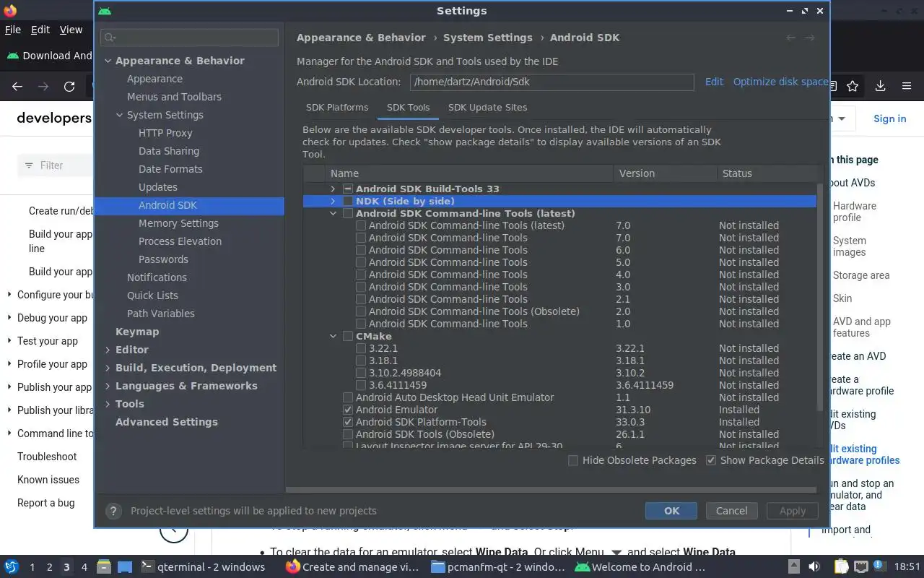Select the SDK Tools tab
Viewport: 924px width, 578px height.
[408, 107]
